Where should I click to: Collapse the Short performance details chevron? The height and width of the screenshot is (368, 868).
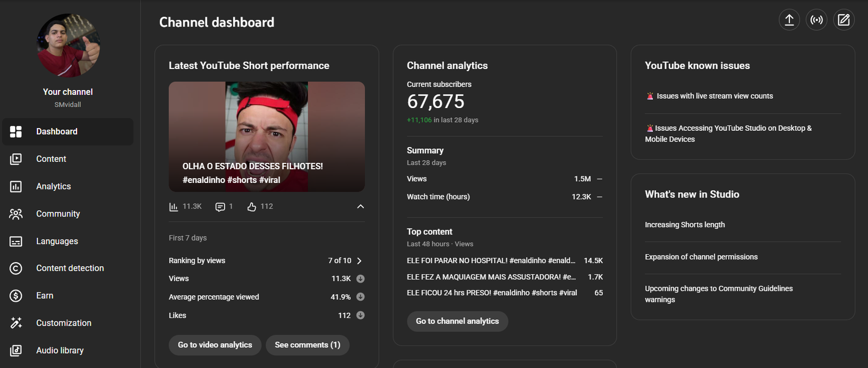(x=360, y=206)
